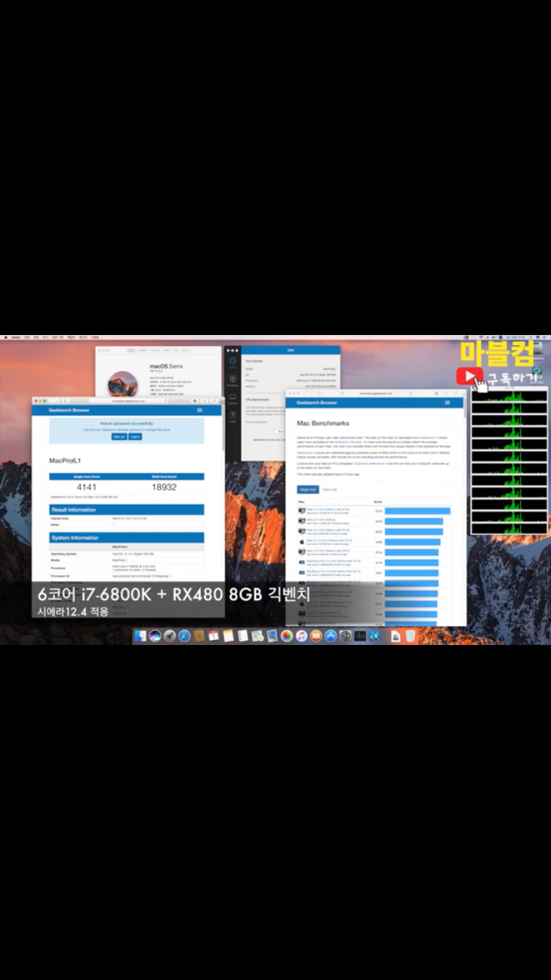Click Share button in left Safari toolbar
This screenshot has height=980, width=551.
pos(204,401)
